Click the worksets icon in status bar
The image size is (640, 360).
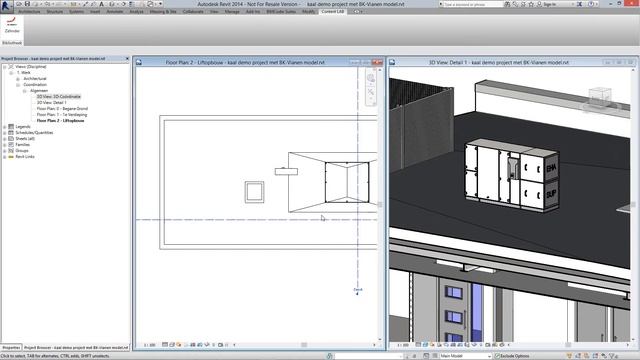point(329,356)
